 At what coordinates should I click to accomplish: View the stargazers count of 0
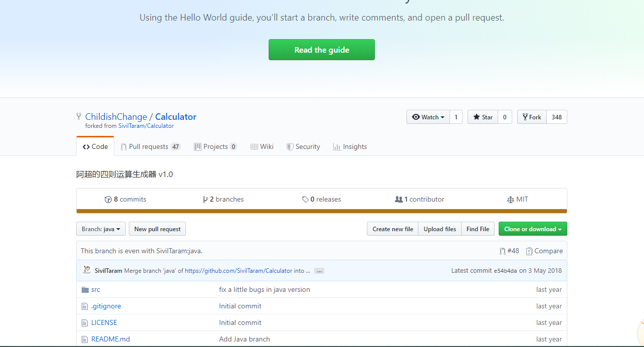(505, 117)
